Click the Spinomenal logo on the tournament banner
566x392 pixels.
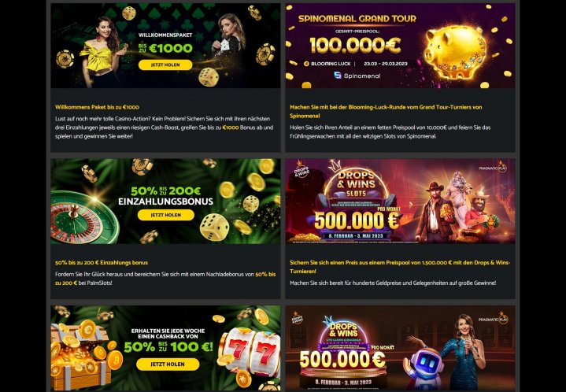pyautogui.click(x=357, y=76)
